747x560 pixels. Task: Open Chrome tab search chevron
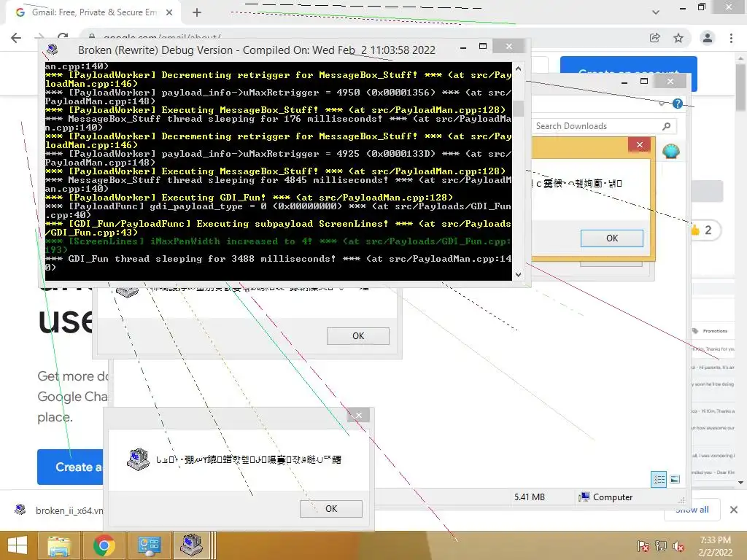(656, 12)
